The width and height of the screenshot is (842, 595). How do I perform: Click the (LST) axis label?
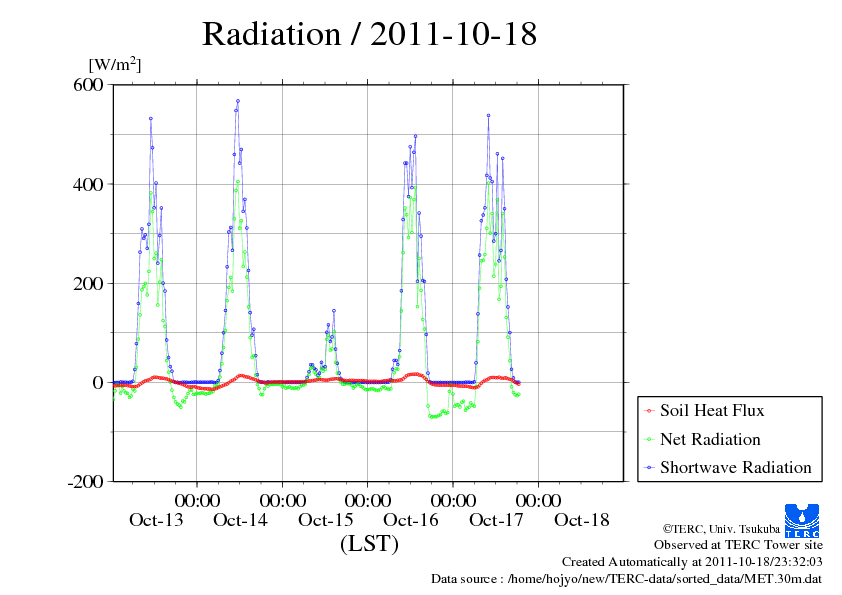[369, 543]
